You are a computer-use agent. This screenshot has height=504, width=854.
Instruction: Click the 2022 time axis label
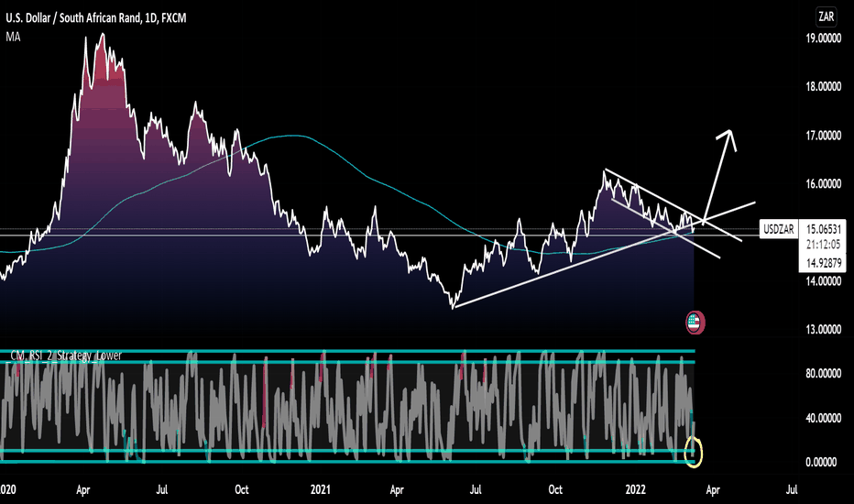[x=635, y=490]
